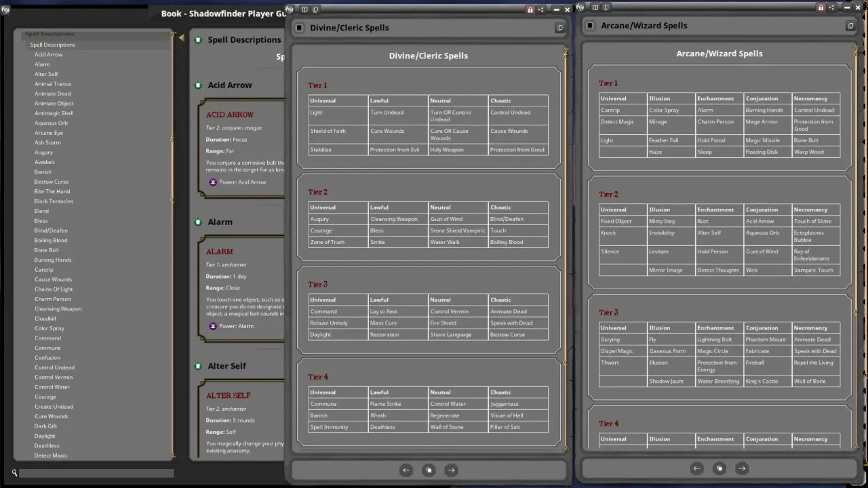
Task: Click Detect Thoughts in Arcane Tier 2 Enchantment
Action: [718, 270]
